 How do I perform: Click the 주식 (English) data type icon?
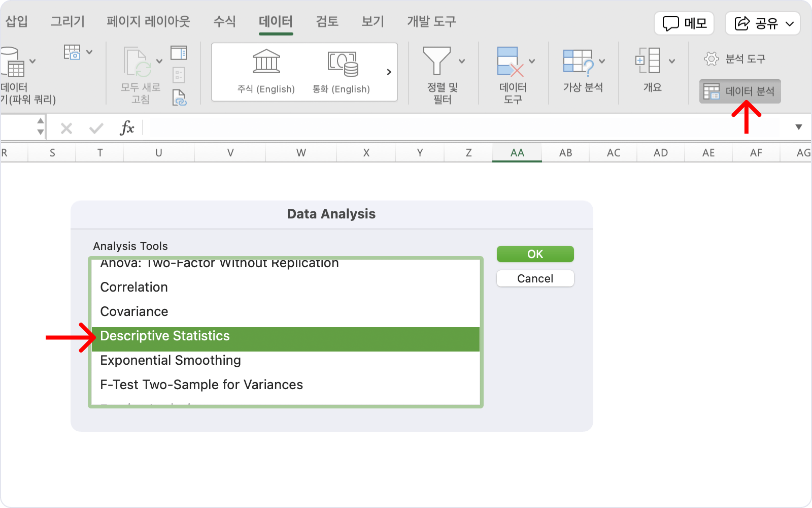(x=266, y=62)
